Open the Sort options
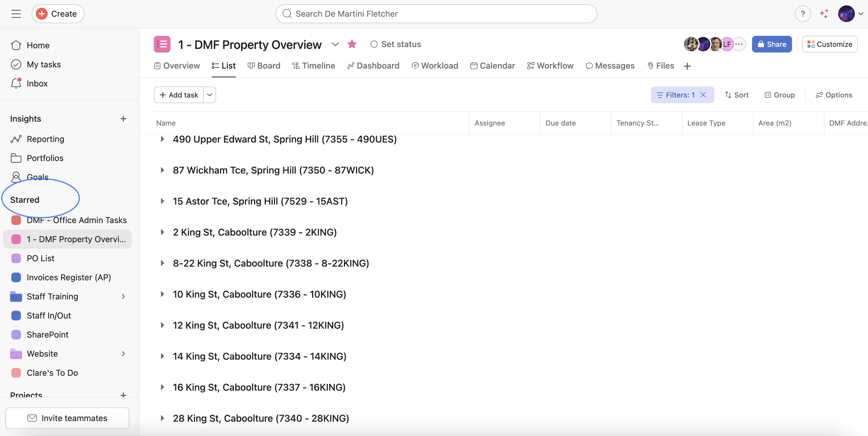868x436 pixels. click(x=737, y=95)
